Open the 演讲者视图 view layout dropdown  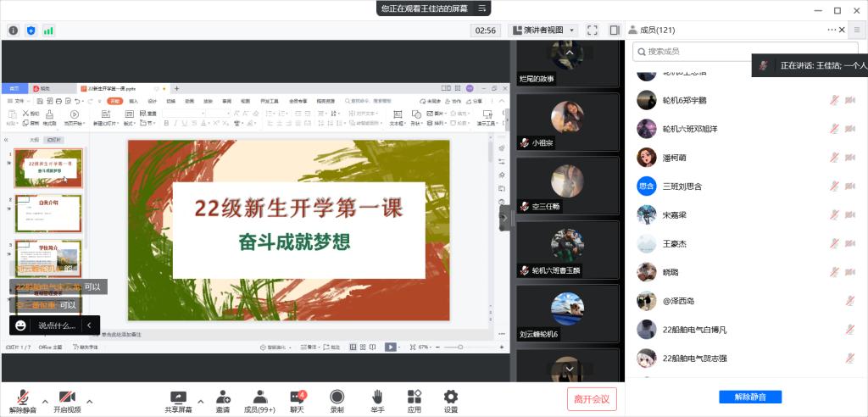pyautogui.click(x=544, y=31)
